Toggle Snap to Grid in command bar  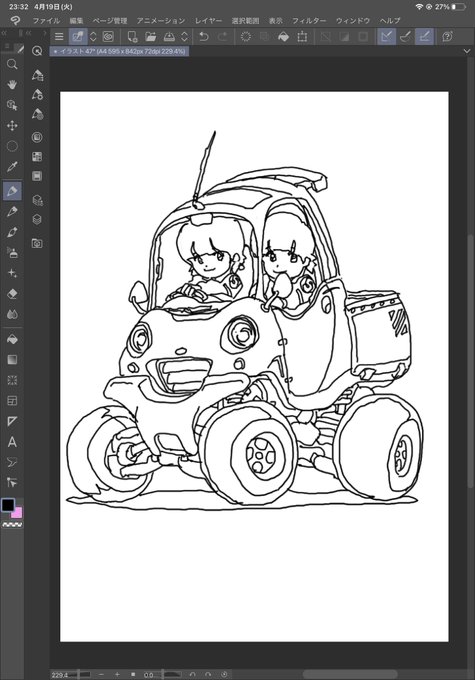[x=424, y=36]
